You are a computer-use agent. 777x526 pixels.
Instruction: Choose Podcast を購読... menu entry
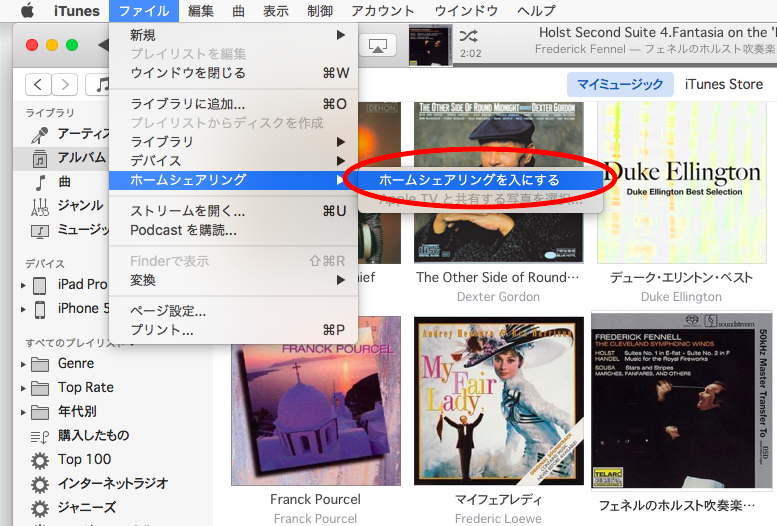[x=233, y=230]
